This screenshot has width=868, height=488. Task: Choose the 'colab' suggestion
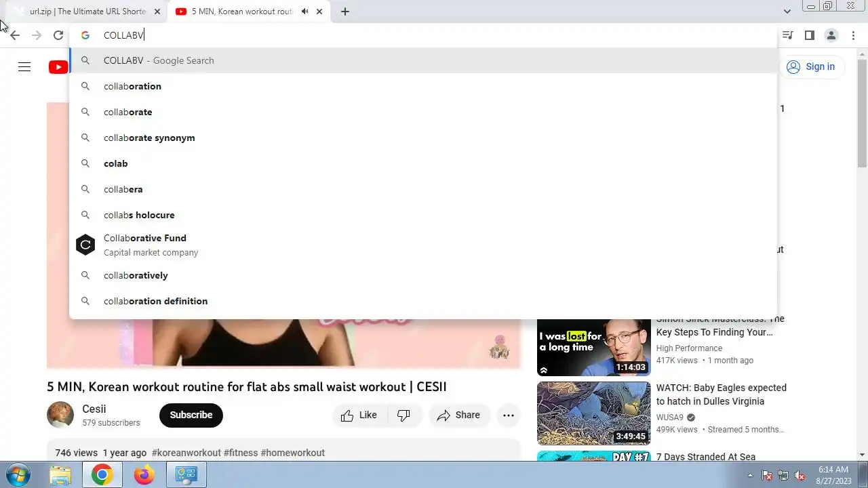pos(423,163)
